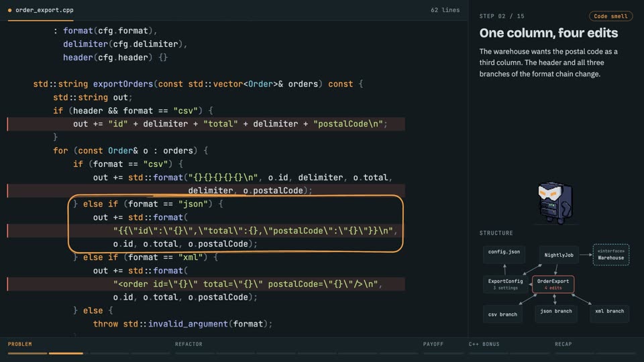Click the red change marker beside the header output line
644x362 pixels.
tap(7, 124)
